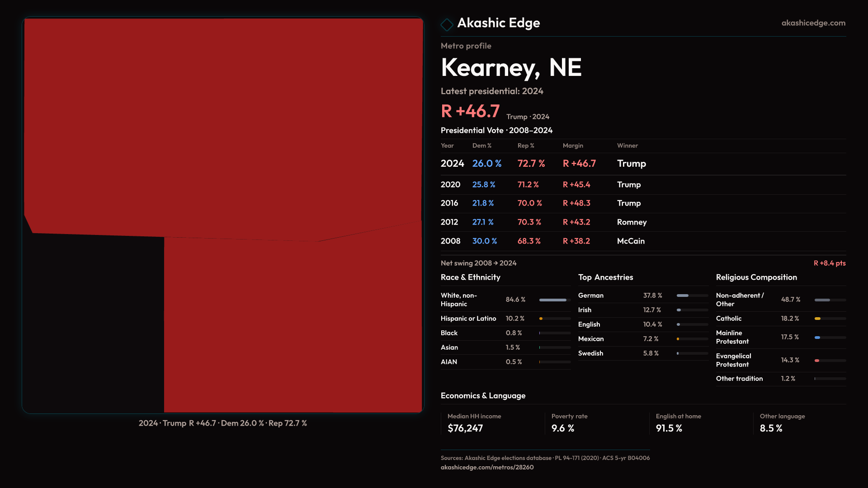Viewport: 868px width, 488px height.
Task: Click the Hispanic or Latino orange bar
Action: tap(542, 319)
